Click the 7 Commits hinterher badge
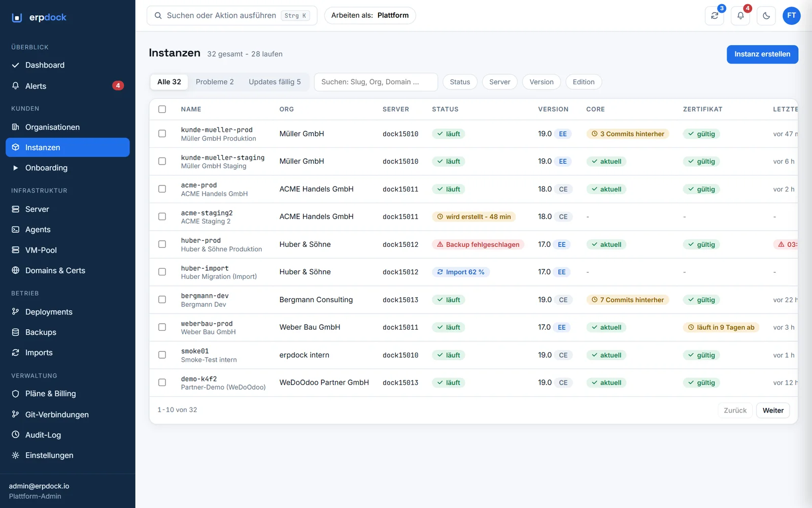Viewport: 812px width, 508px height. [x=628, y=300]
